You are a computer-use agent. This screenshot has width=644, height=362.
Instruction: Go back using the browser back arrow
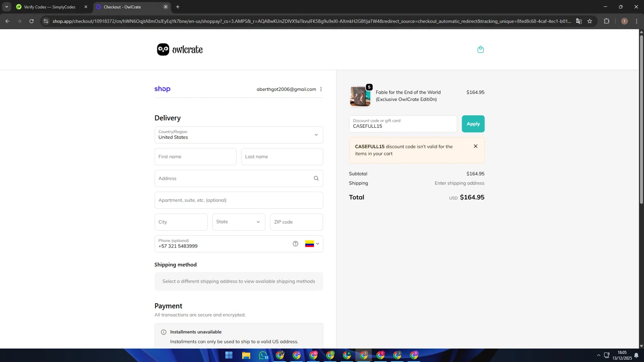click(x=7, y=21)
